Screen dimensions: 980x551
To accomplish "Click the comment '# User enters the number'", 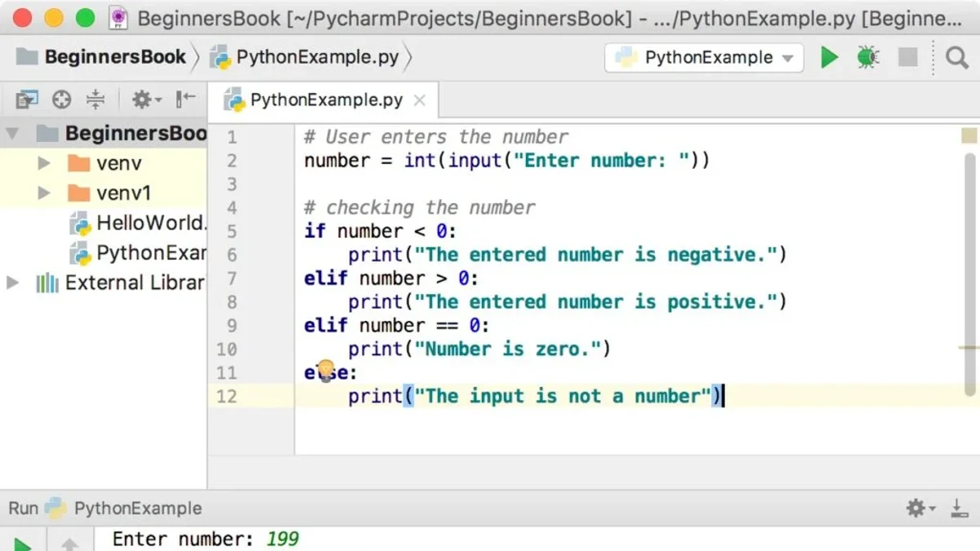I will (436, 137).
